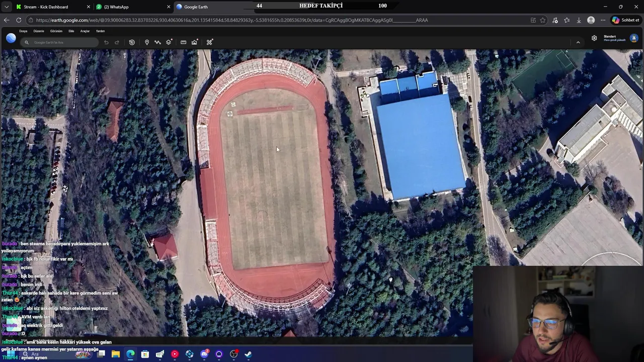Click the music media icon in browser toolbar
Screen dimensions: 644x362
[x=555, y=20]
